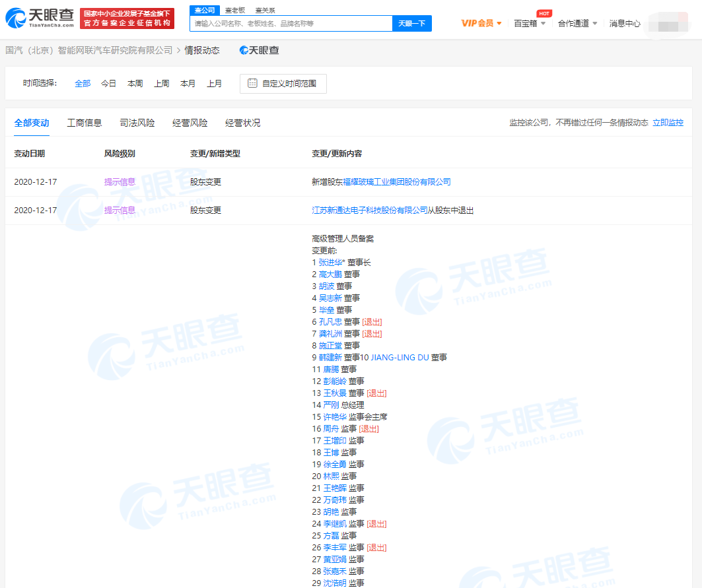The image size is (702, 588).
Task: Open person link 高大鹏
Action: 330,275
